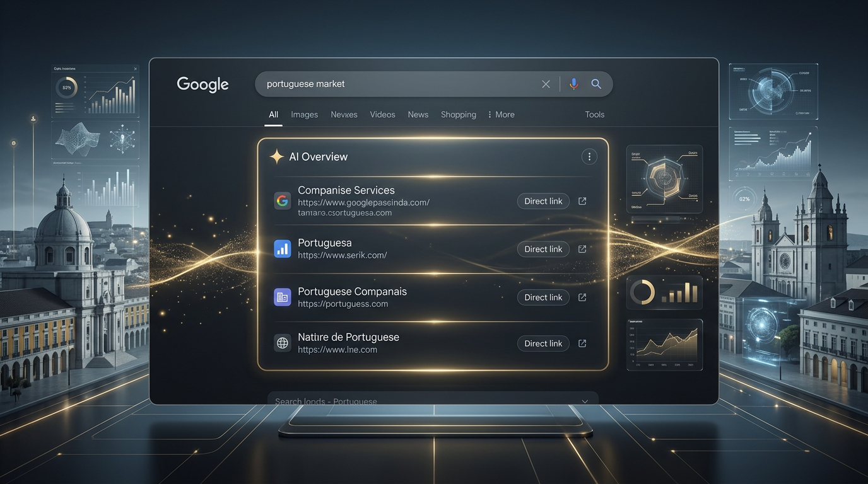Select the All tab
The height and width of the screenshot is (484, 868).
[x=273, y=115]
